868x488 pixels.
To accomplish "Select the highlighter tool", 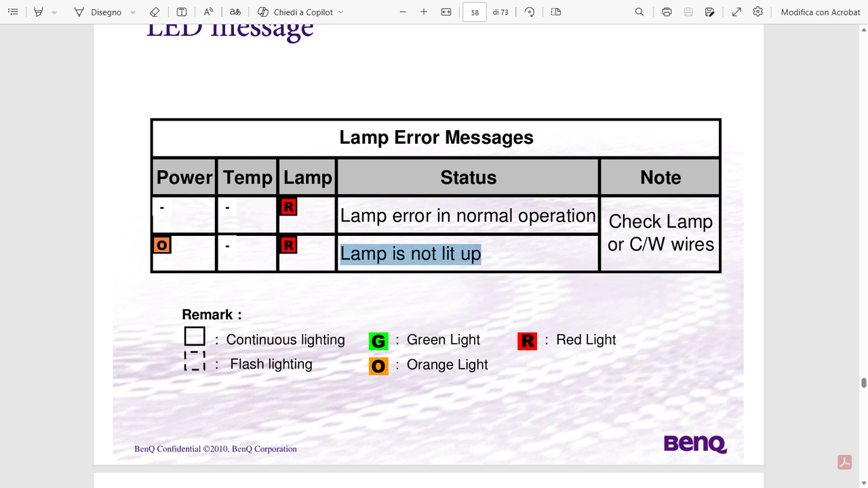I will [39, 12].
